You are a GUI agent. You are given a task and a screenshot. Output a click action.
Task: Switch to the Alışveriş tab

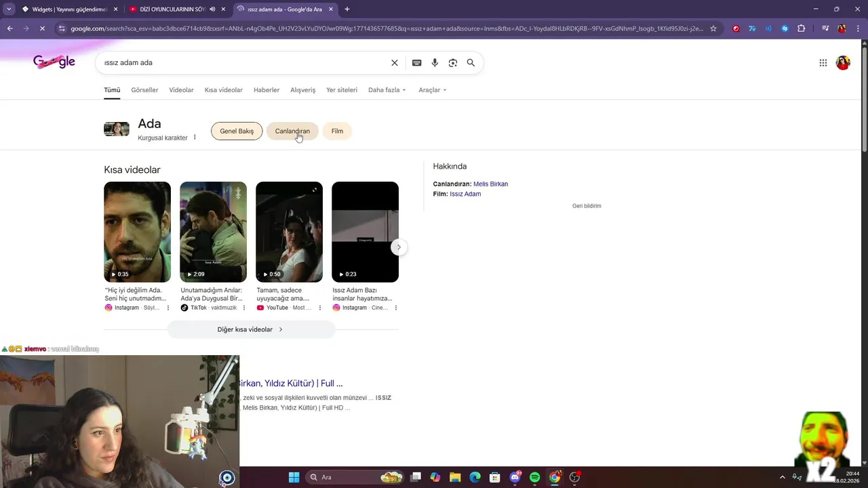tap(302, 90)
